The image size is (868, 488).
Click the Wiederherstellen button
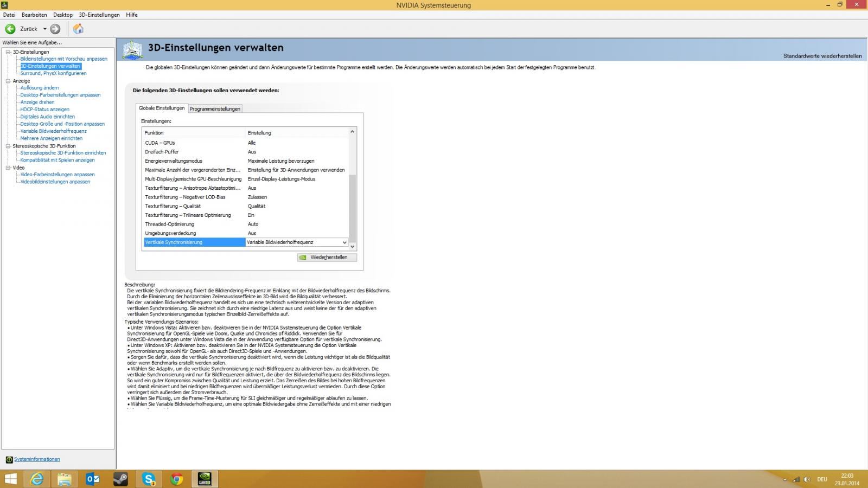click(x=327, y=257)
